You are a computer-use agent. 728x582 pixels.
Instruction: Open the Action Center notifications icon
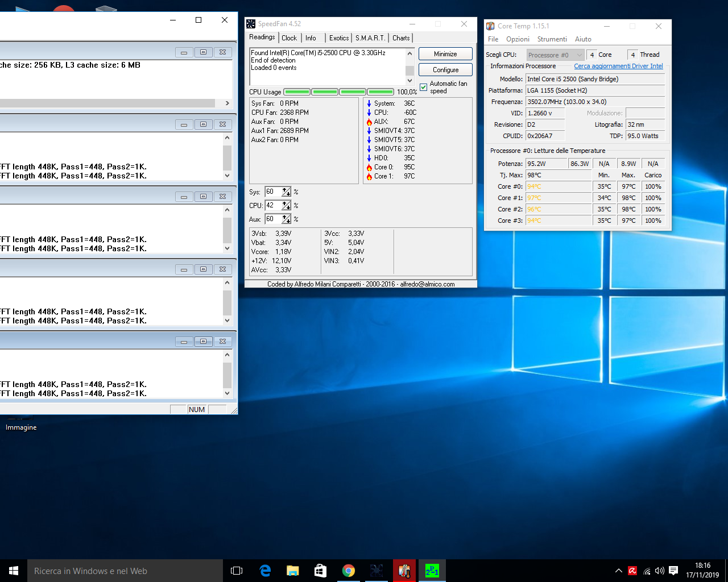[673, 571]
